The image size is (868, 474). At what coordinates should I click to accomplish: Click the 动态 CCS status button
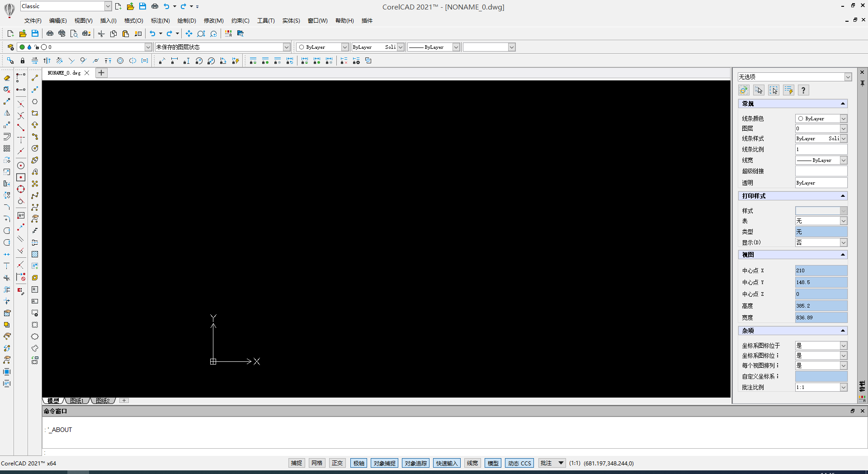(519, 463)
